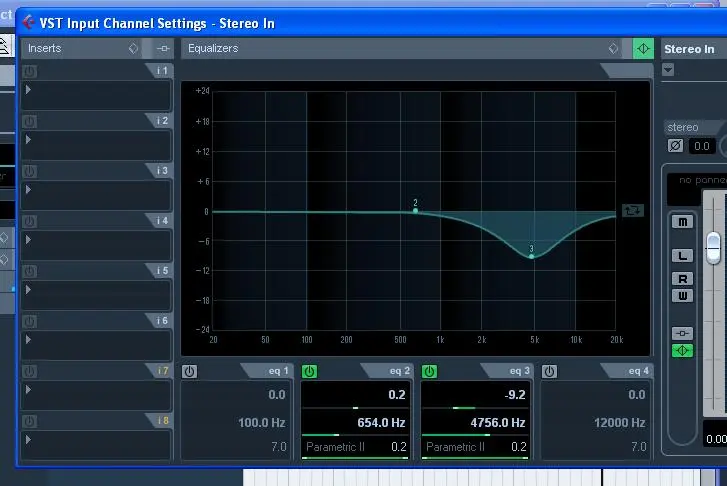
Task: Click the eq 3 gain value -9.2
Action: click(x=515, y=395)
